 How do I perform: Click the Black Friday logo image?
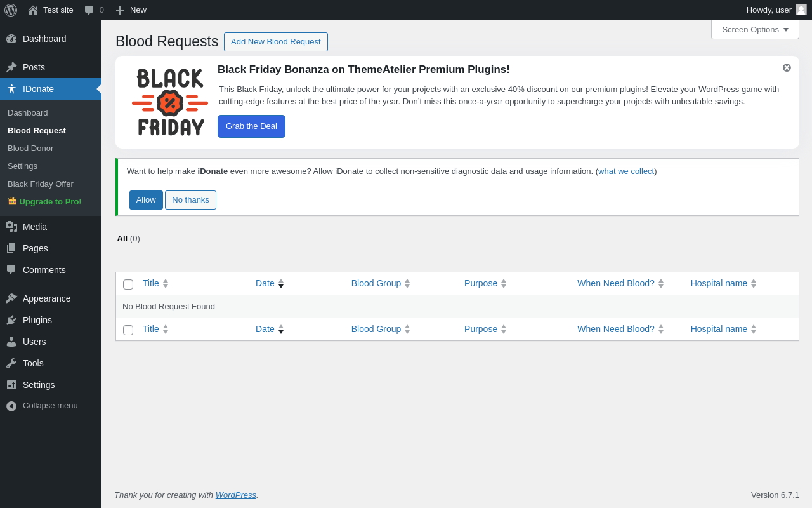(170, 102)
